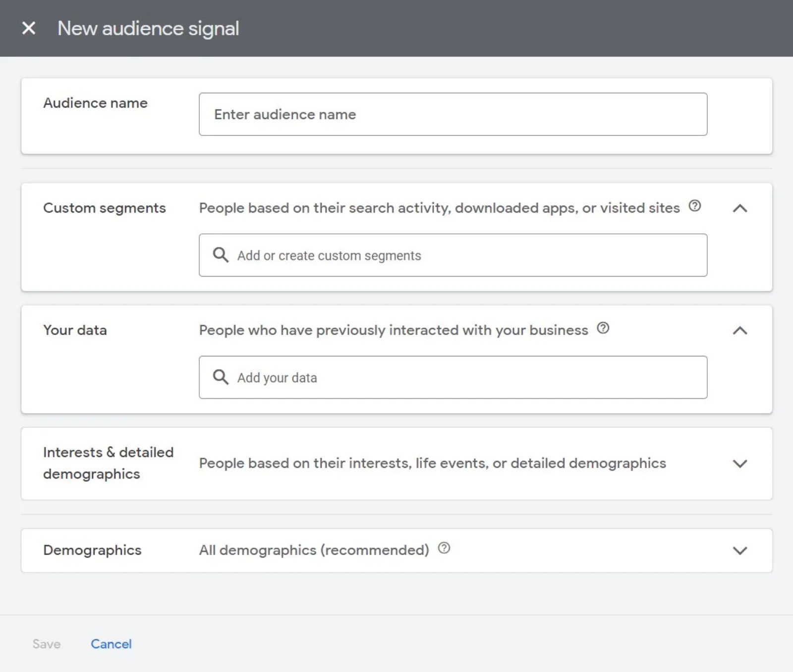The width and height of the screenshot is (793, 672).
Task: Click the Add or create custom segments field
Action: (x=453, y=255)
